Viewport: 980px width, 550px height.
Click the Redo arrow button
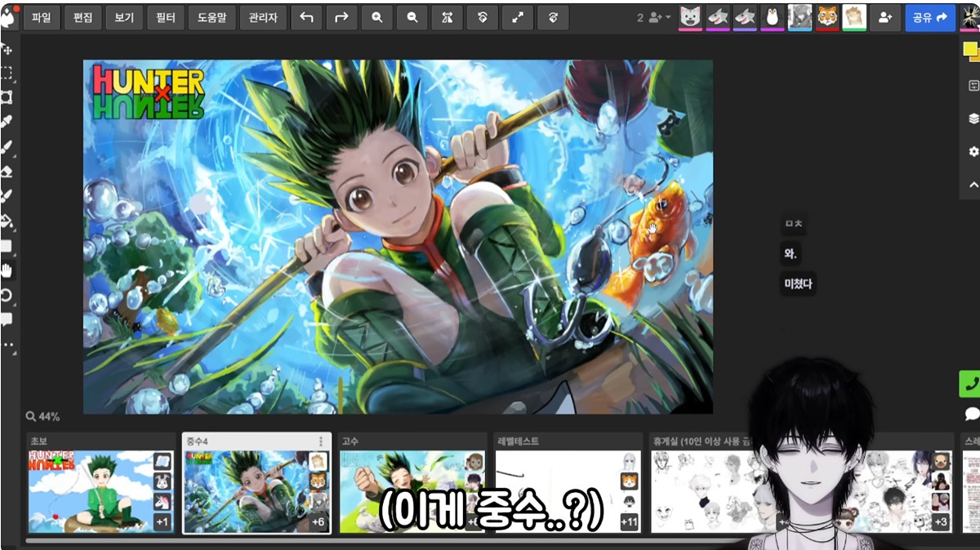341,17
